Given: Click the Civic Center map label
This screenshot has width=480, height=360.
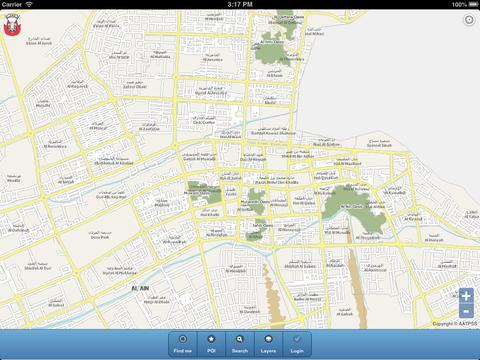Looking at the screenshot, I should (x=204, y=122).
